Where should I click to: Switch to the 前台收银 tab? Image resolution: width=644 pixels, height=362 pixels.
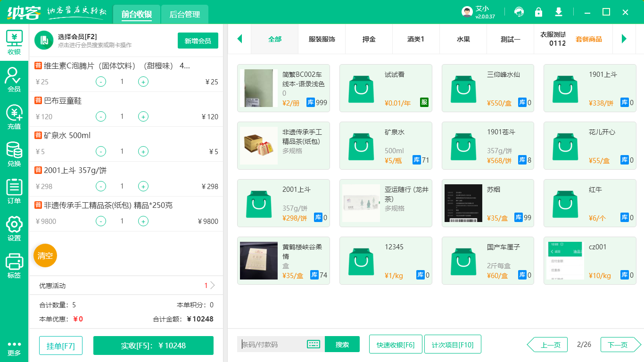pyautogui.click(x=137, y=14)
